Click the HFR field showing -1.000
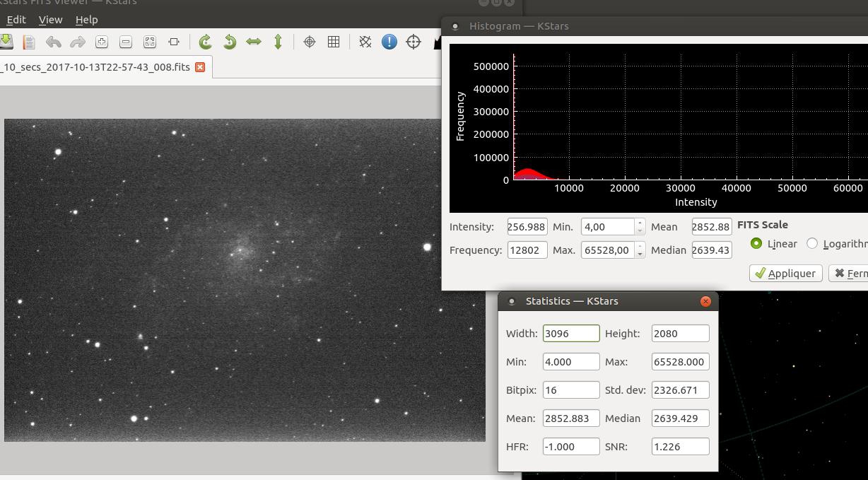This screenshot has height=480, width=868. (571, 447)
